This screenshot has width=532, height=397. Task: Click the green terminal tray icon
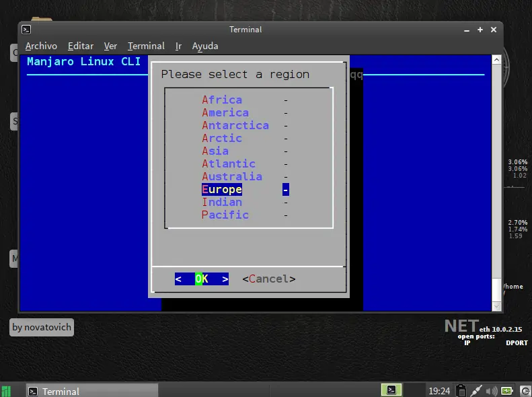pos(391,390)
